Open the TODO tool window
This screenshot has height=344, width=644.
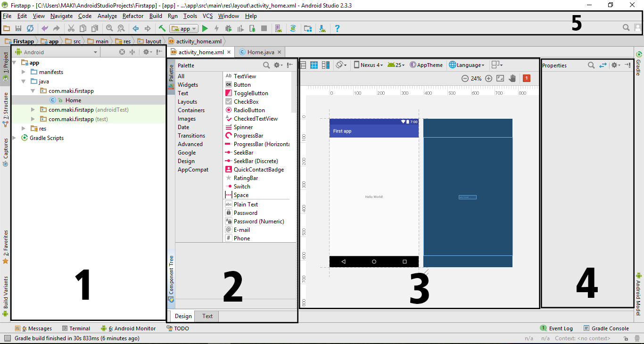pos(177,328)
